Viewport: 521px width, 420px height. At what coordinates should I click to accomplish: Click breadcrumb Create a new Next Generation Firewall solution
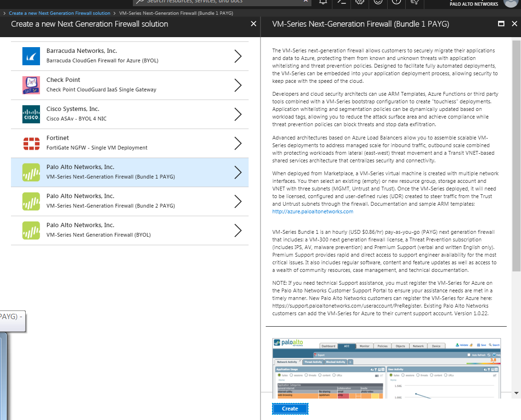click(x=60, y=13)
